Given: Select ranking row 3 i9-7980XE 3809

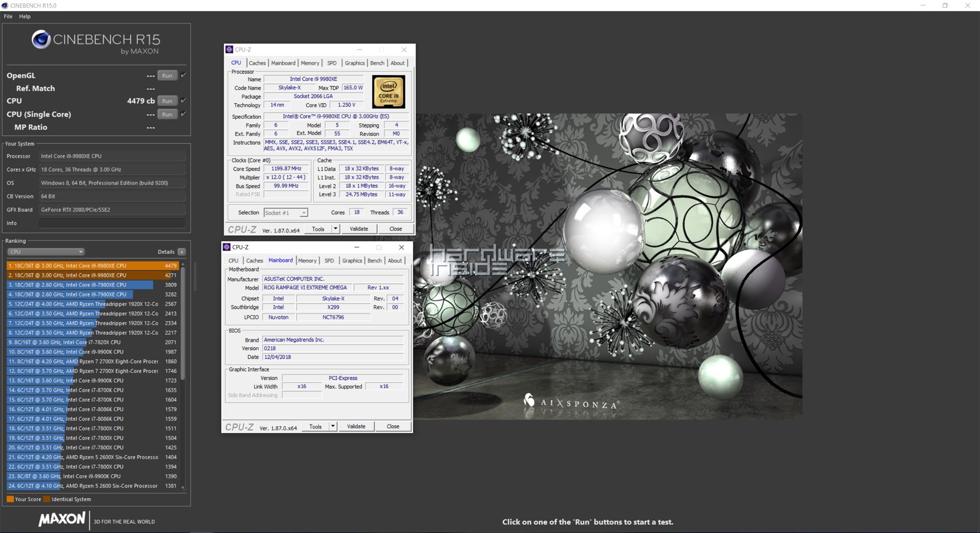Looking at the screenshot, I should point(92,285).
